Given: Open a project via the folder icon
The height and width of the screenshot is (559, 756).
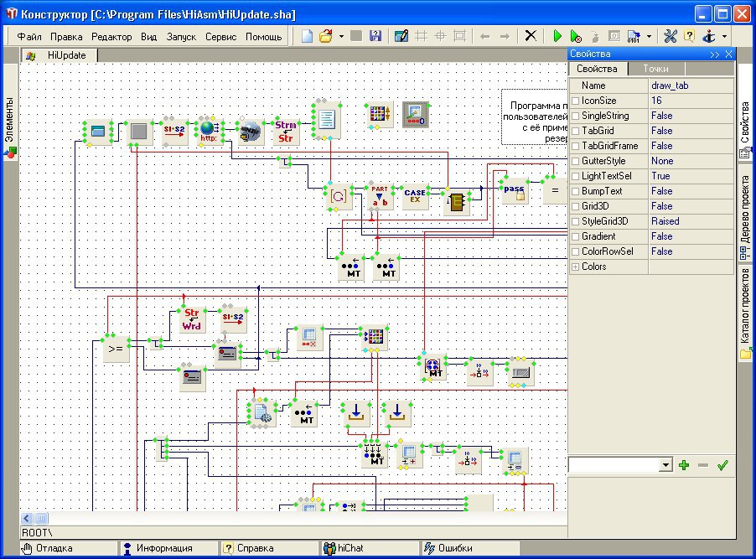Looking at the screenshot, I should click(x=326, y=36).
